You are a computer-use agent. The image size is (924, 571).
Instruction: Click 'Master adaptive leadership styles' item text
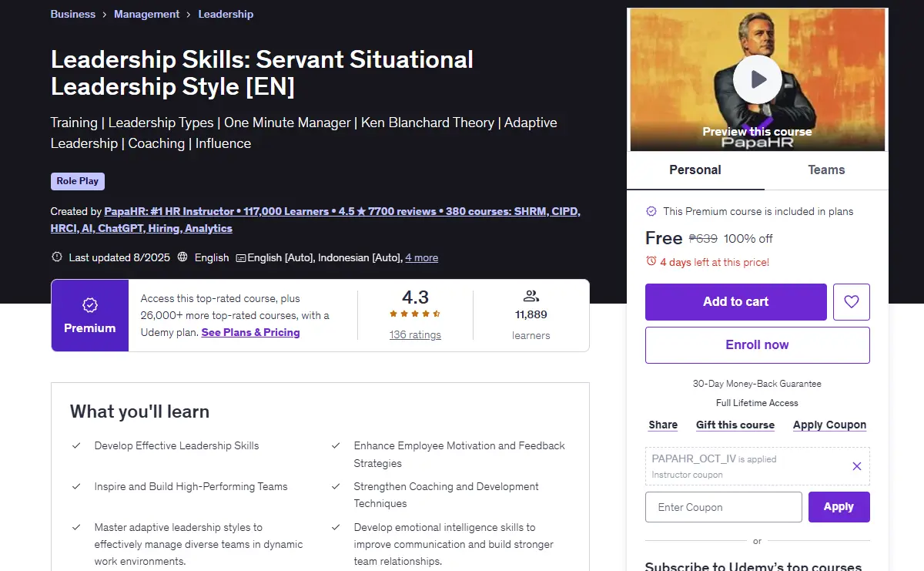click(199, 544)
